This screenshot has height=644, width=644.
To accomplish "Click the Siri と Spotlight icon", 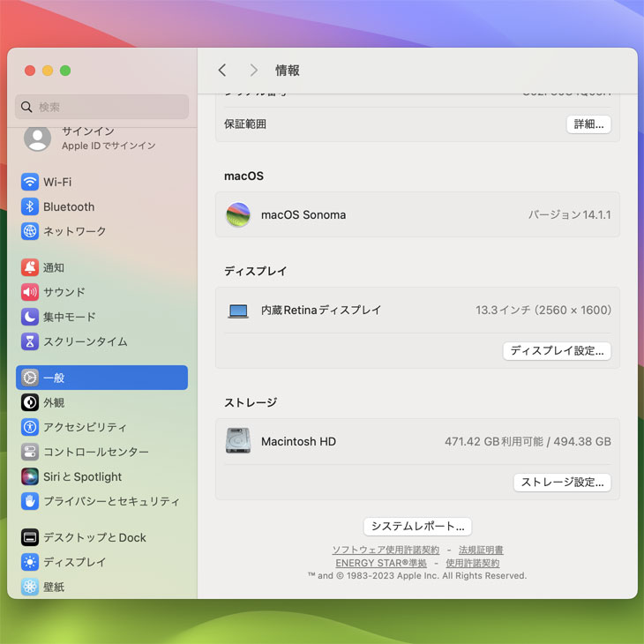I will click(x=30, y=476).
